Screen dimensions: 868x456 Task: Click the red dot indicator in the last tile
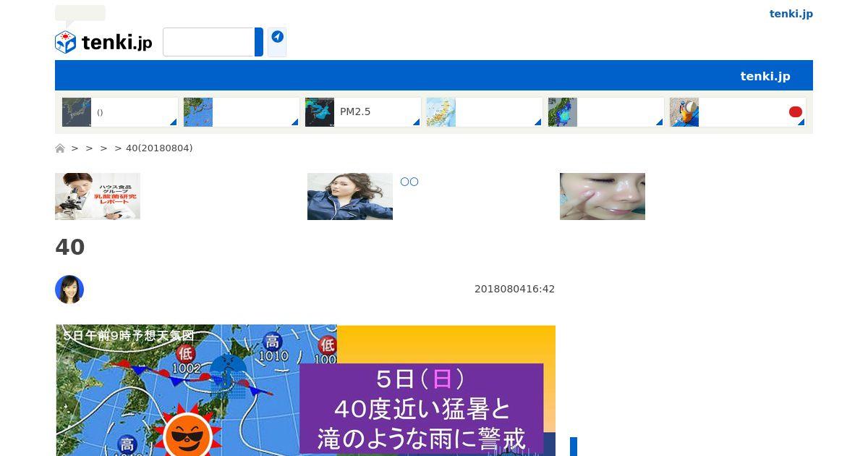[x=796, y=111]
